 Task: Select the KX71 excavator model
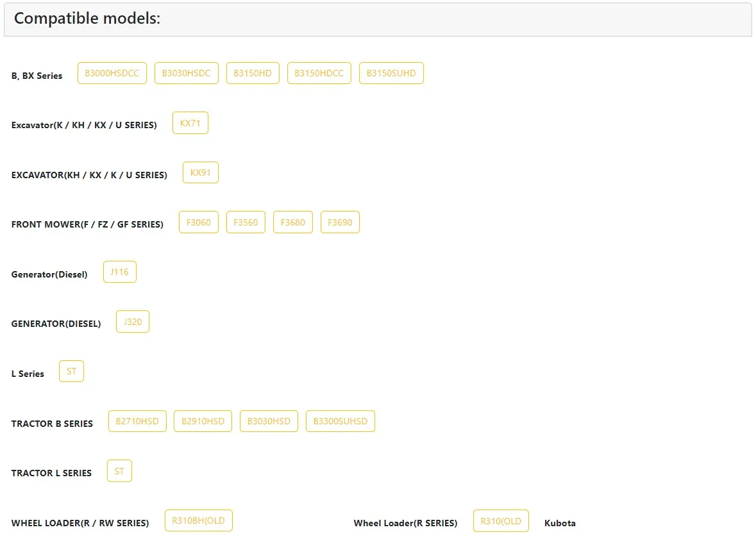[x=190, y=123]
